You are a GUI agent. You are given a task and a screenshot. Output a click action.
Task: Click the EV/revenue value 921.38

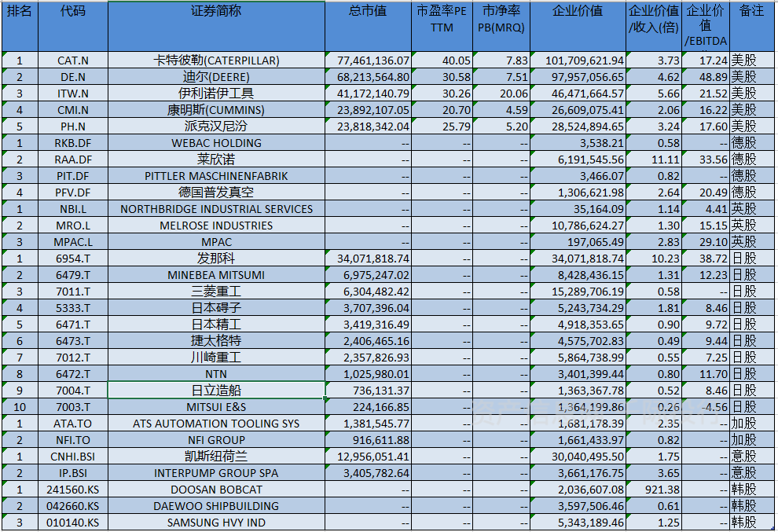[654, 490]
